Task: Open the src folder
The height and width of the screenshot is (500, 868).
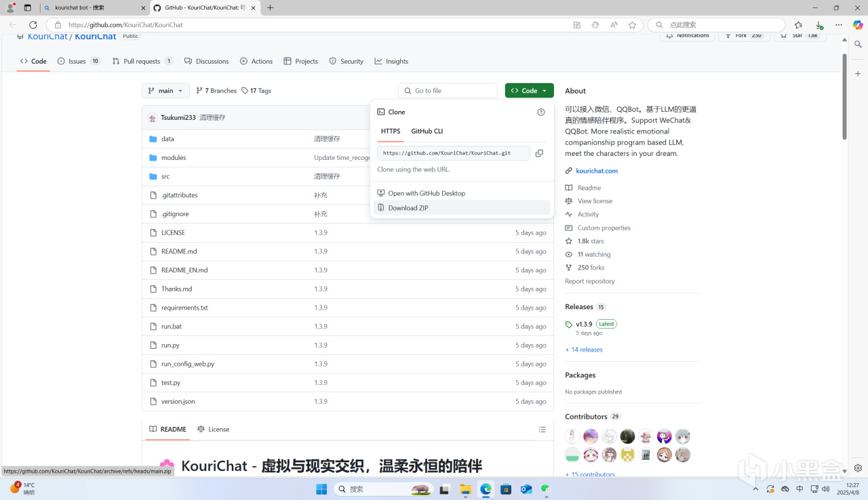Action: [x=165, y=176]
